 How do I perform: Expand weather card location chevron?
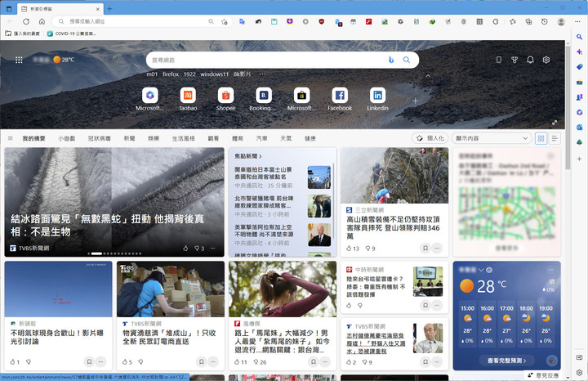(x=481, y=270)
